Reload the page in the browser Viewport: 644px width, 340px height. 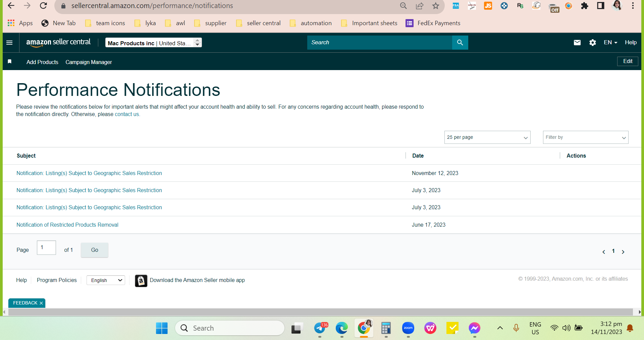tap(43, 6)
